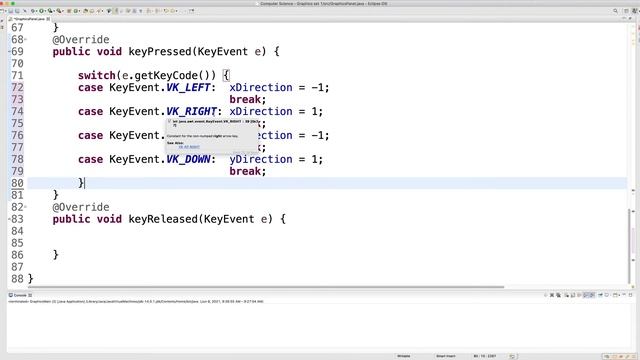Toggle show console on standard error
This screenshot has width=640, height=360.
click(x=592, y=295)
